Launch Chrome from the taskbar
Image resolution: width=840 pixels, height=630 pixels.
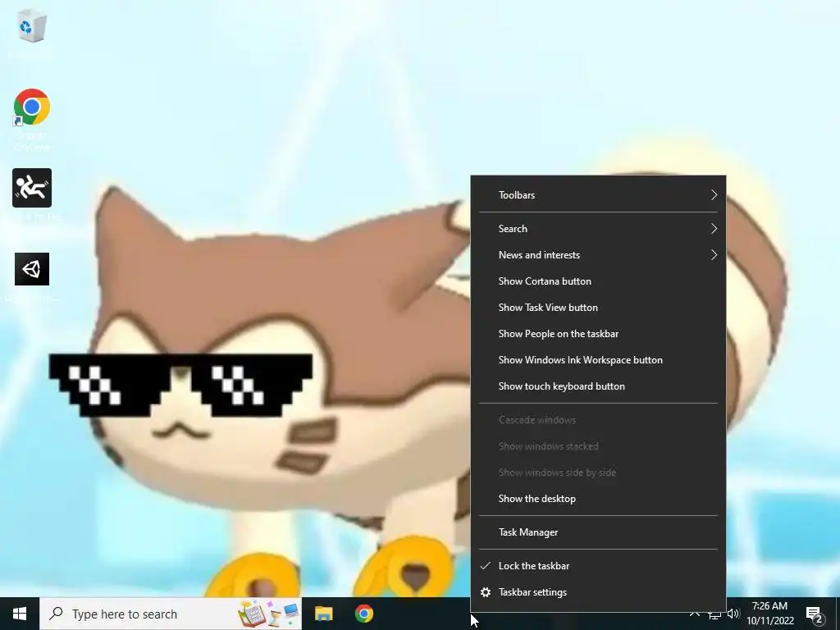pos(363,614)
